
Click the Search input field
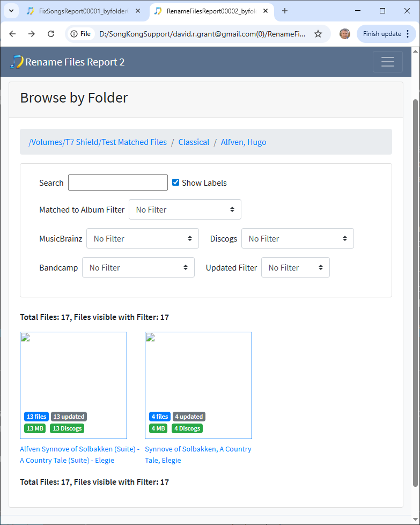117,183
